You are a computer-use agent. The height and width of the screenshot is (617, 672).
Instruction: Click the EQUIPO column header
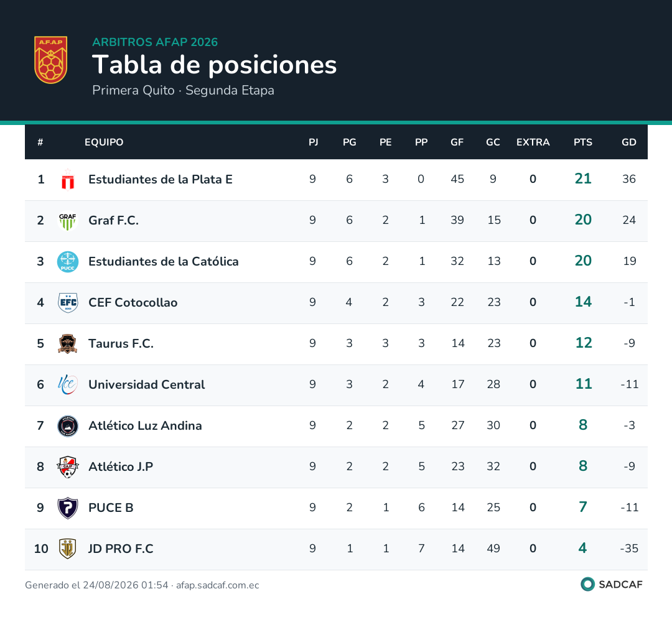[104, 142]
